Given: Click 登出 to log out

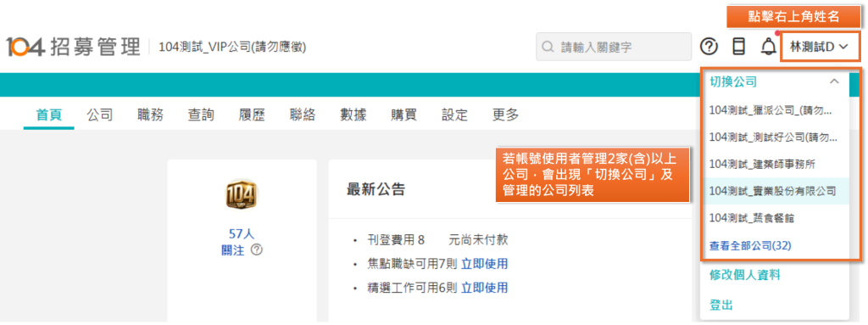Looking at the screenshot, I should pos(721,305).
